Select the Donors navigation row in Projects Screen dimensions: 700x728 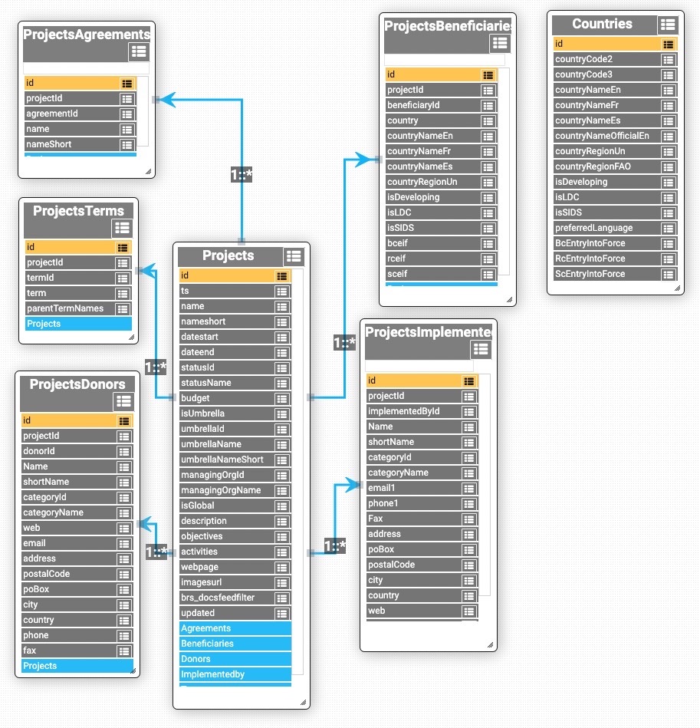[x=235, y=659]
